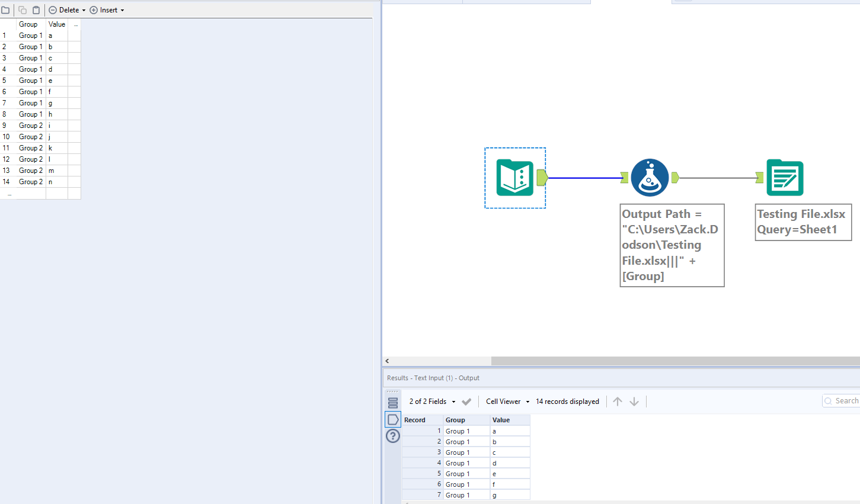Select the data view toggle in Results sidebar
The image size is (860, 504).
pyautogui.click(x=393, y=419)
